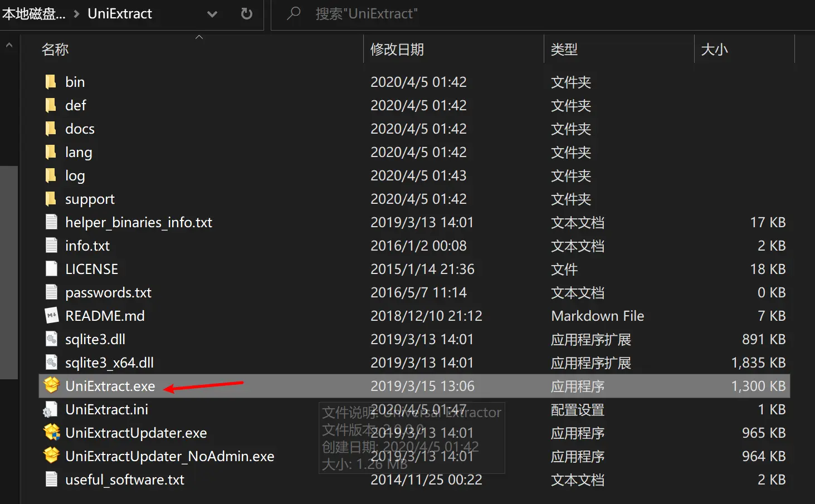This screenshot has height=504, width=815.
Task: Sort files by the 名称 column header
Action: click(x=55, y=50)
